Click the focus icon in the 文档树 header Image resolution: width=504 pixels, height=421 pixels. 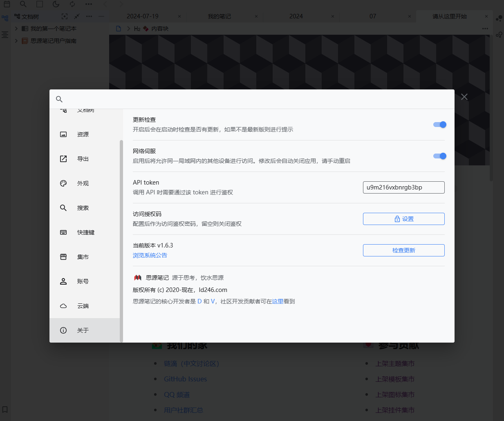point(65,17)
